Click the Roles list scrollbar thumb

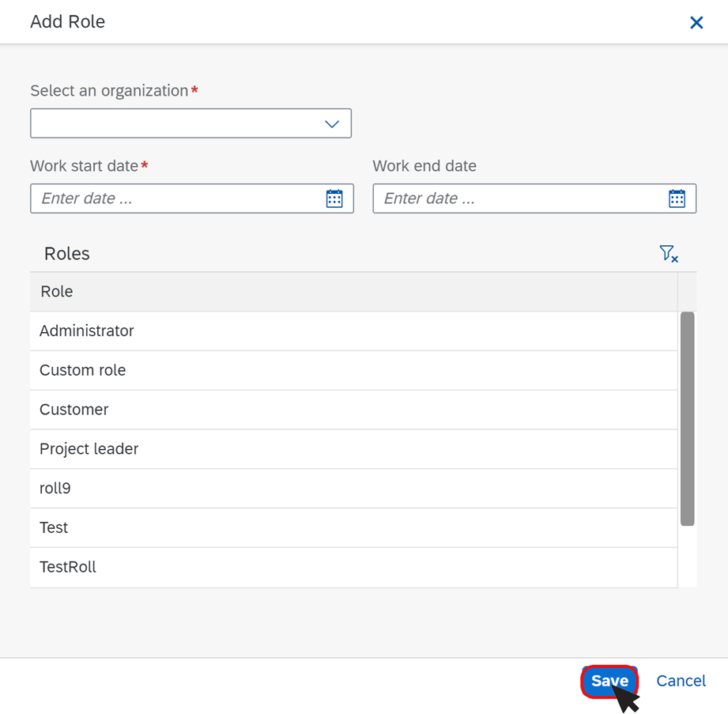pyautogui.click(x=687, y=419)
